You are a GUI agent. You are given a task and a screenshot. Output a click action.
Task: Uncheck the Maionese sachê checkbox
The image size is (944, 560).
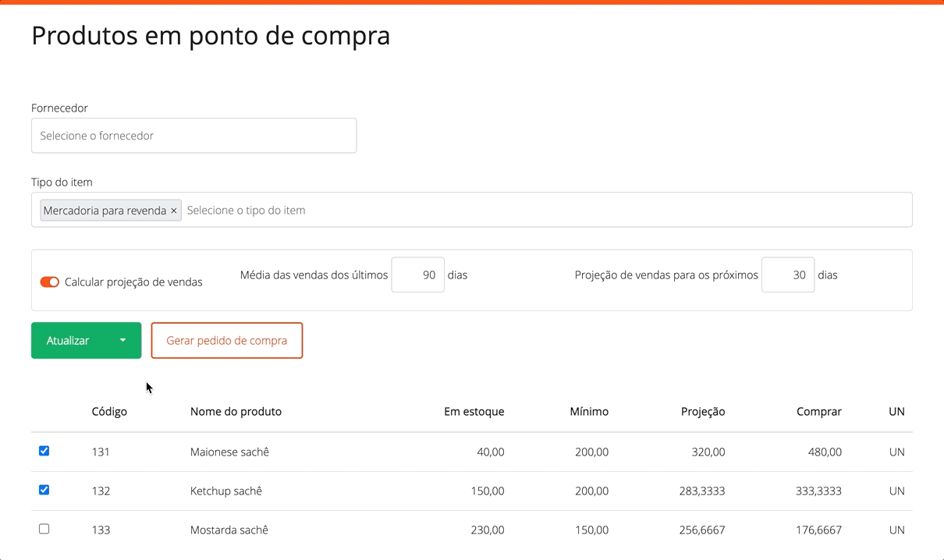[44, 451]
